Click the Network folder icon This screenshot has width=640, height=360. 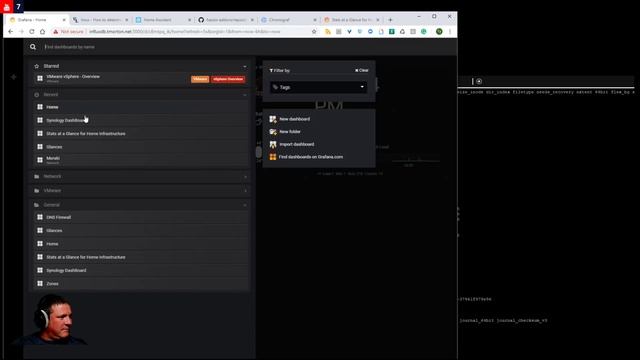point(37,177)
